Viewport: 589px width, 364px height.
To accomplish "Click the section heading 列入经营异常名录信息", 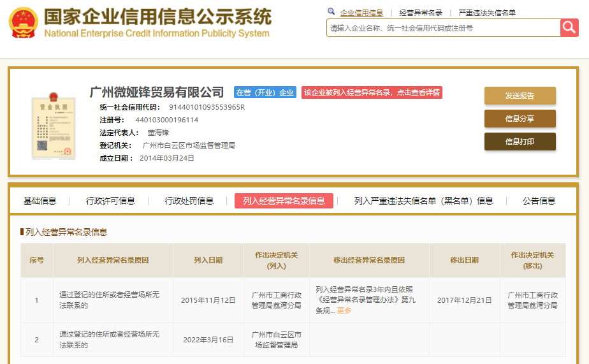I will [66, 232].
